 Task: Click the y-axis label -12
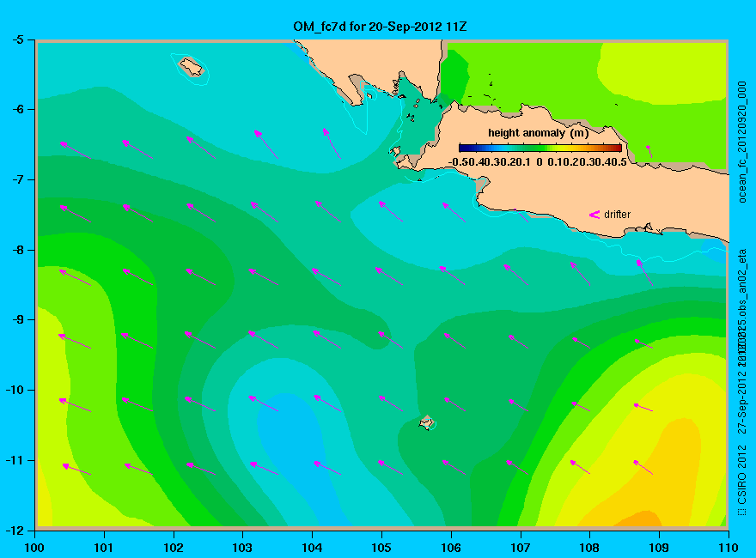(14, 531)
